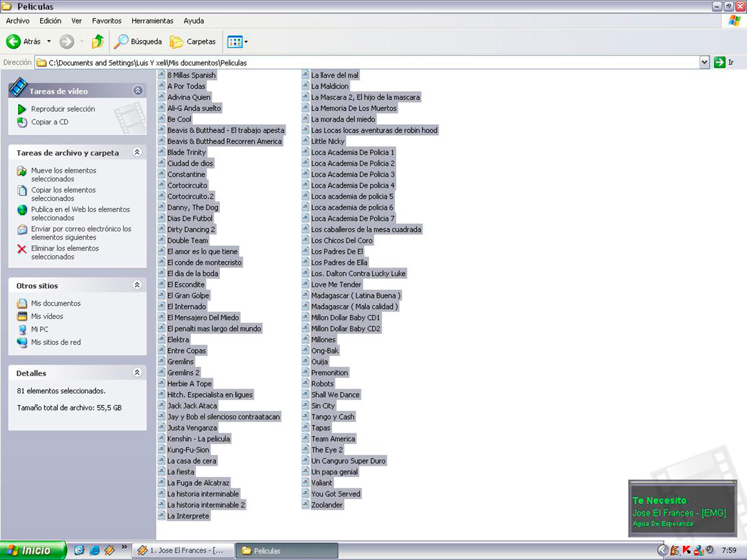The width and height of the screenshot is (747, 560).
Task: Click Copiar los elementos seleccionados icon
Action: (x=22, y=190)
